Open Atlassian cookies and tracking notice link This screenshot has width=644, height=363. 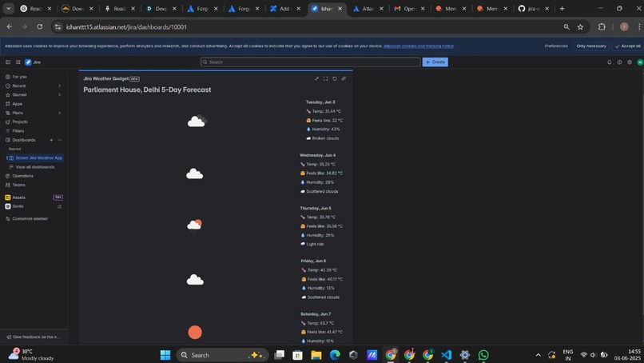419,46
